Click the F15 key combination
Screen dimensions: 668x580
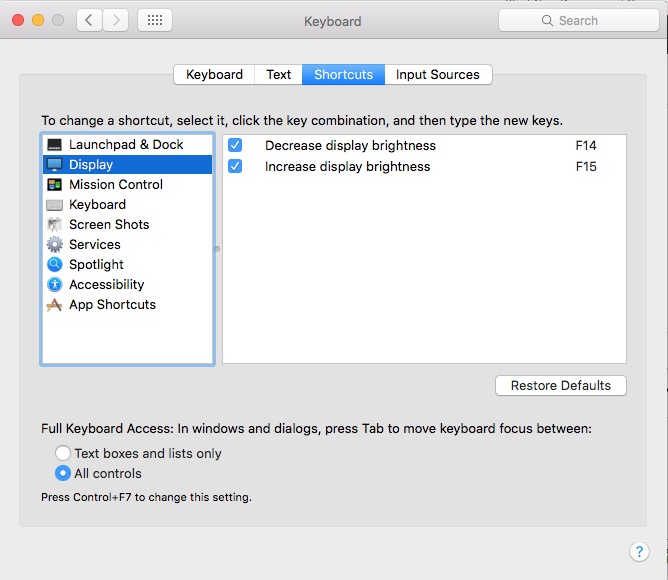(586, 167)
